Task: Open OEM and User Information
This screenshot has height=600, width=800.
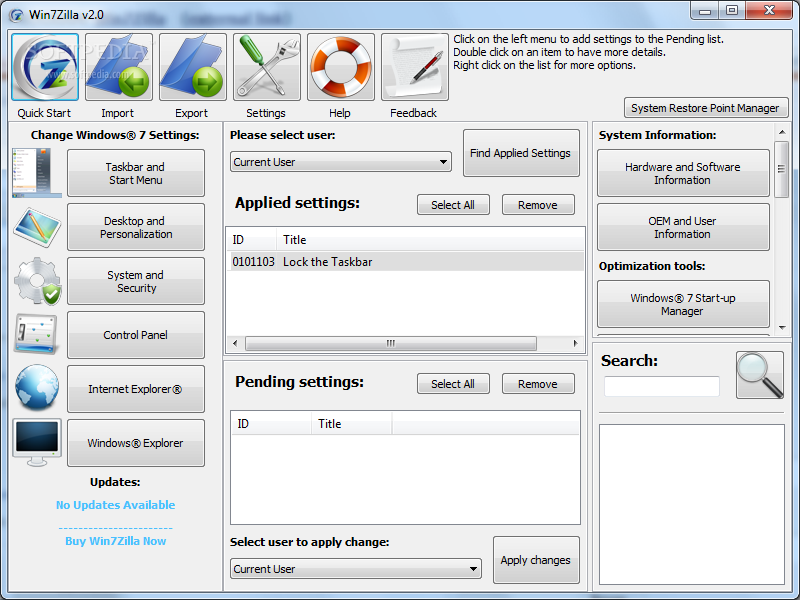Action: coord(683,227)
